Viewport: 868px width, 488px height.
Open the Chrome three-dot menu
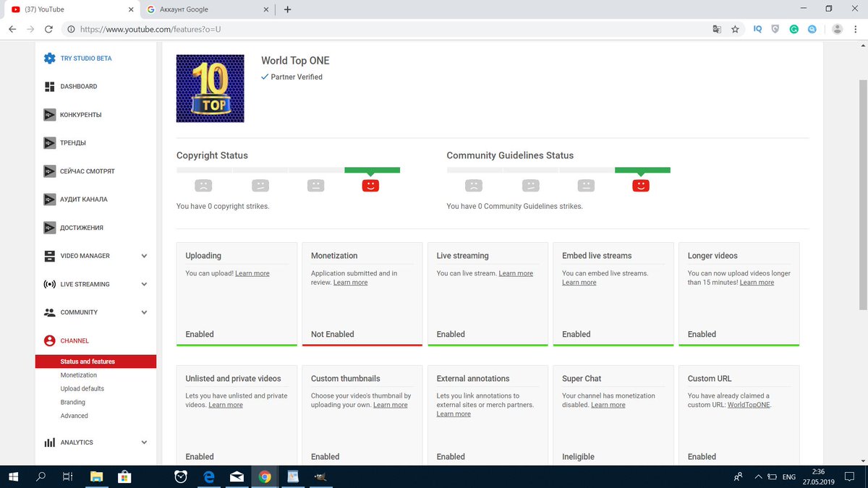(x=856, y=30)
